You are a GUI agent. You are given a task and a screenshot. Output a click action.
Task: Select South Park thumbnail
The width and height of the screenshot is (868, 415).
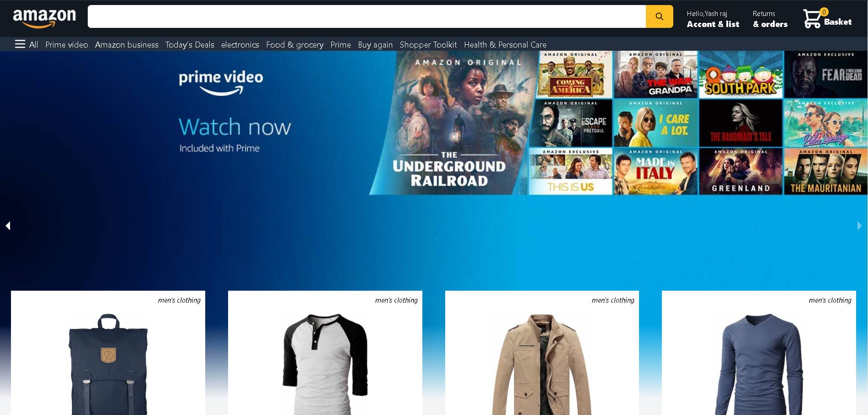(741, 74)
